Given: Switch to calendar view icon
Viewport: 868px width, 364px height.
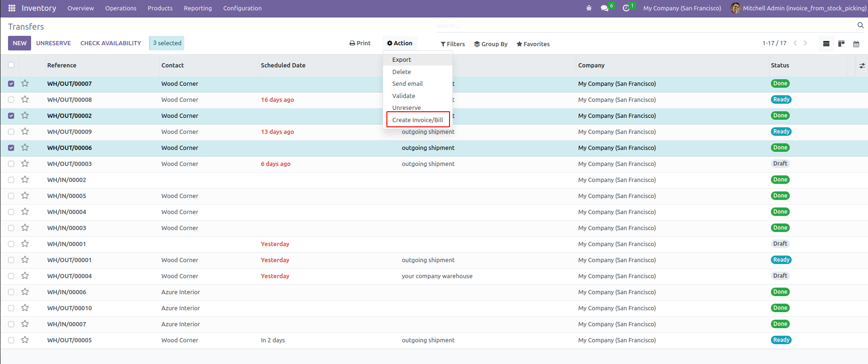Looking at the screenshot, I should (856, 44).
